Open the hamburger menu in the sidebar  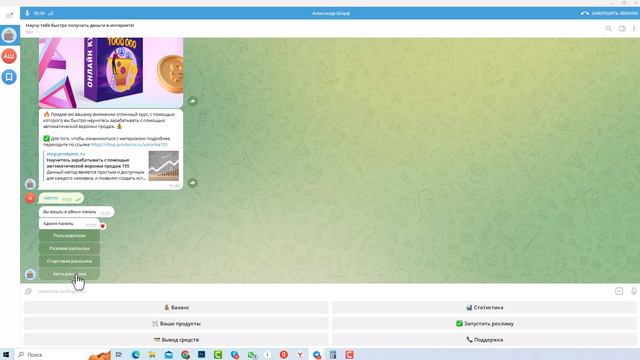click(x=9, y=16)
